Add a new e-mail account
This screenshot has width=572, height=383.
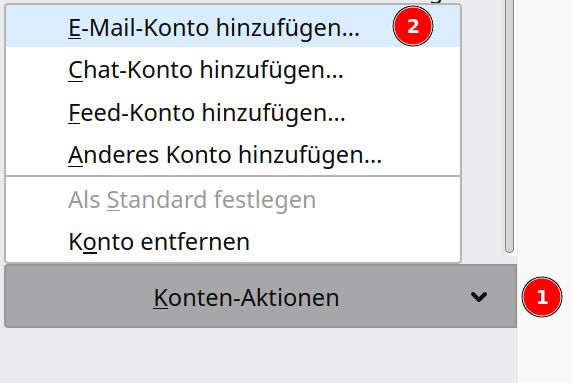coord(233,26)
